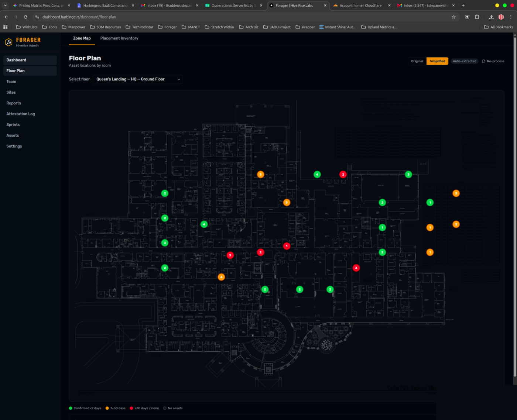Click the page vertical scrollbar
Viewport: 517px width, 420px height.
point(515,207)
